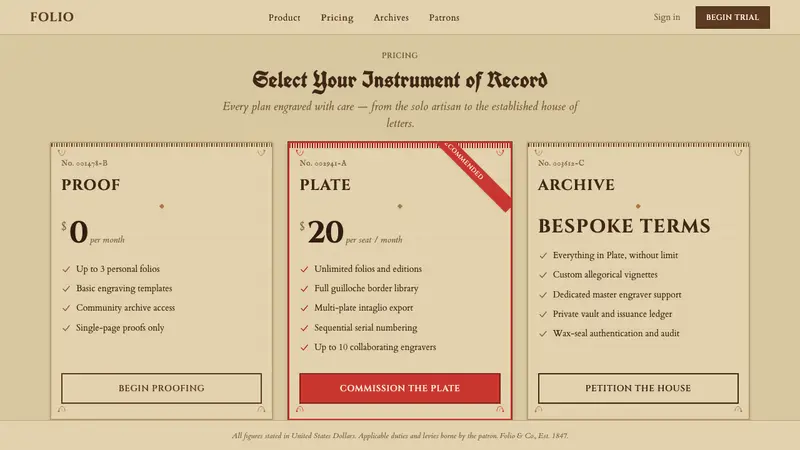Click checkmark beside Up to 3 personal folios
Viewport: 800px width, 450px height.
(x=66, y=269)
